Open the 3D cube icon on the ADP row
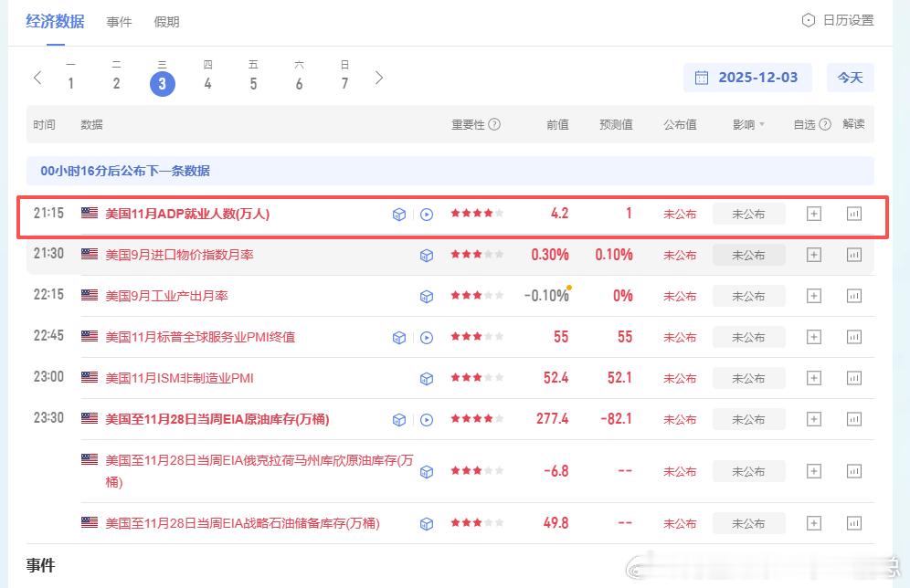Viewport: 910px width, 588px height. 399,213
